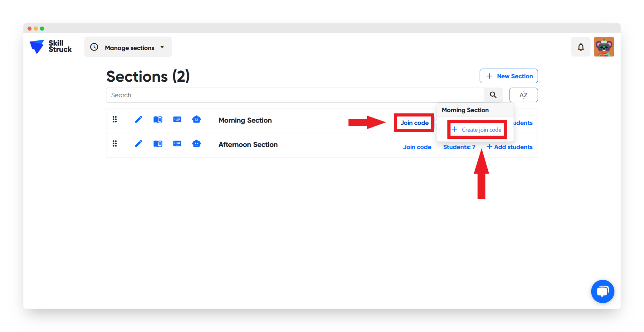Select the edit pencil icon for Afternoon Section
The image size is (644, 332).
[139, 144]
